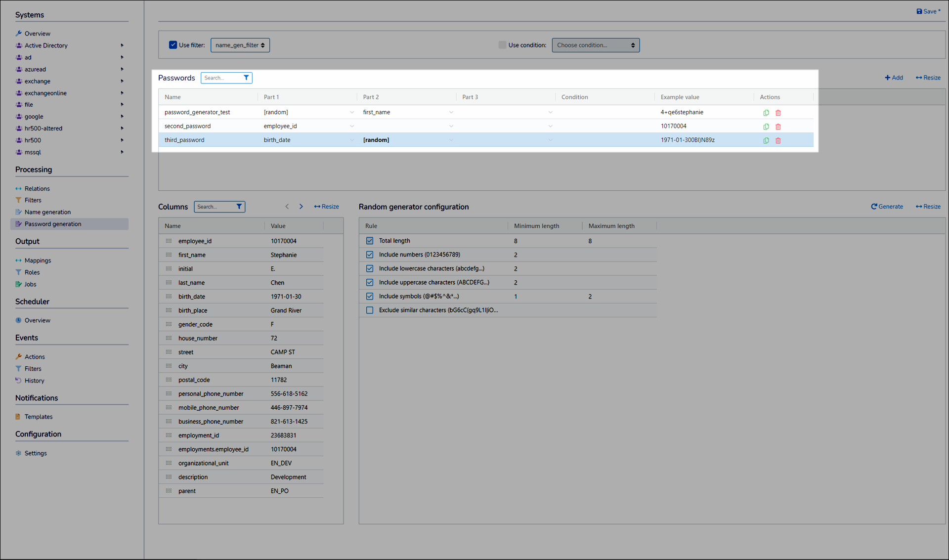Click filter icon in Passwords search
This screenshot has height=560, width=949.
pos(246,78)
